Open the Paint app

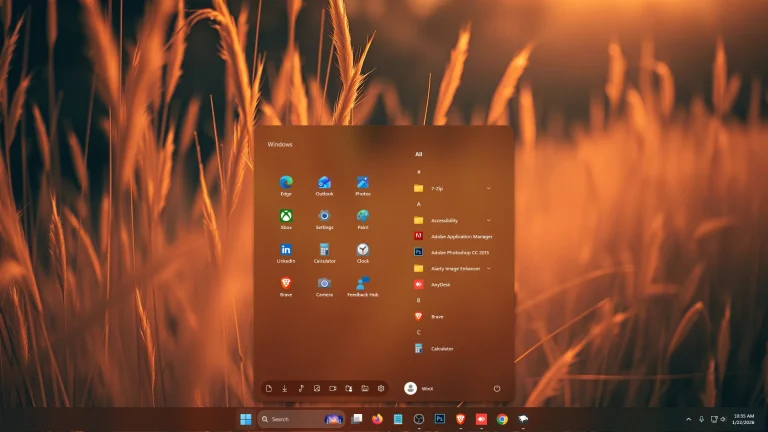tap(363, 219)
